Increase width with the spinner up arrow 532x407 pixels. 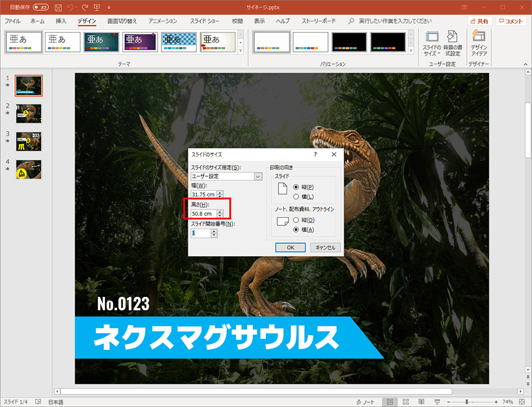pos(220,192)
